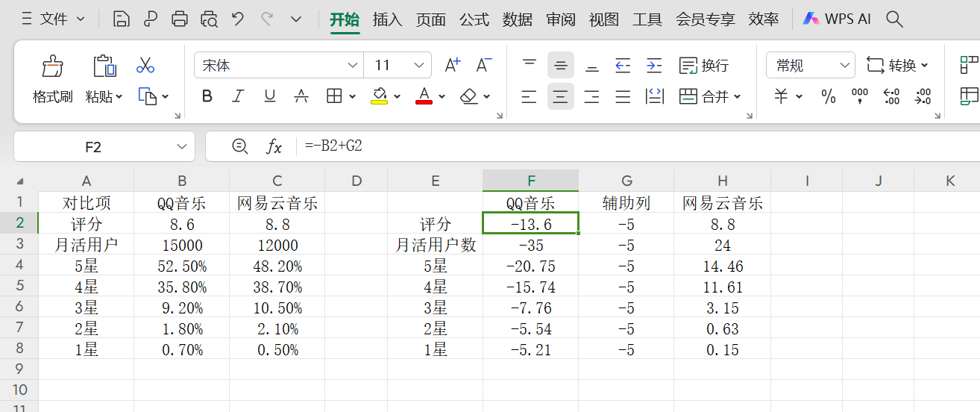Click the distributed alignment icon
This screenshot has height=412, width=980.
click(655, 96)
